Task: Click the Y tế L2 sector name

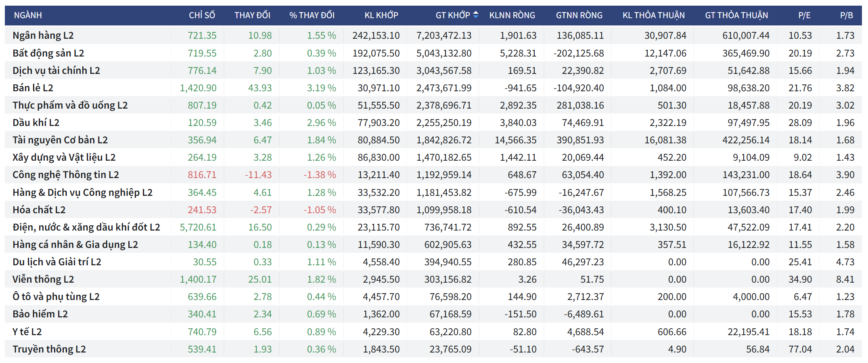Action: 27,332
